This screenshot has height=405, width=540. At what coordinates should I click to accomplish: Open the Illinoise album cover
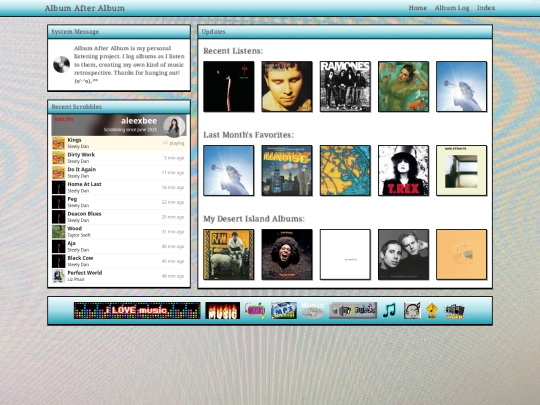pyautogui.click(x=287, y=170)
